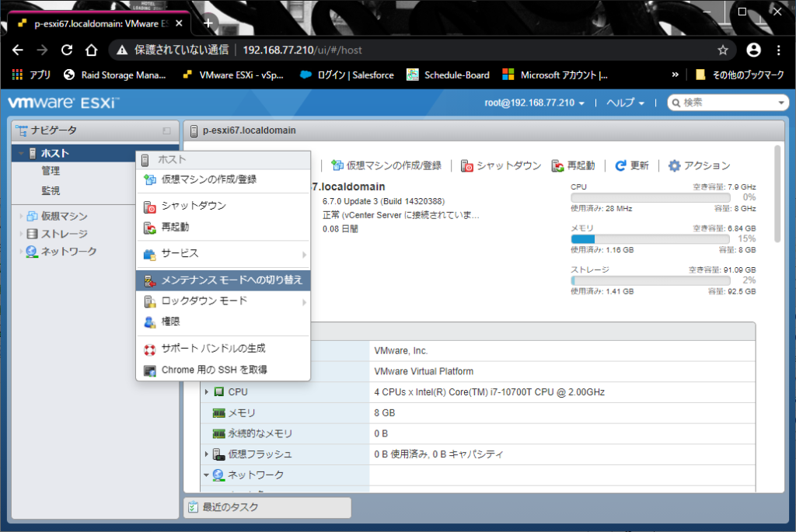Click 仮想マシンの作成/登録 icon in context menu
The height and width of the screenshot is (532, 796).
tap(150, 179)
